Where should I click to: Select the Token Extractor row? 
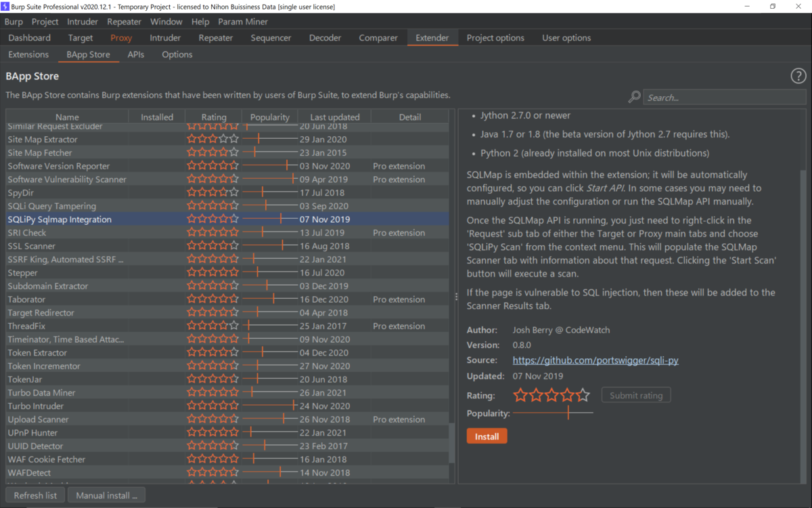pos(227,352)
